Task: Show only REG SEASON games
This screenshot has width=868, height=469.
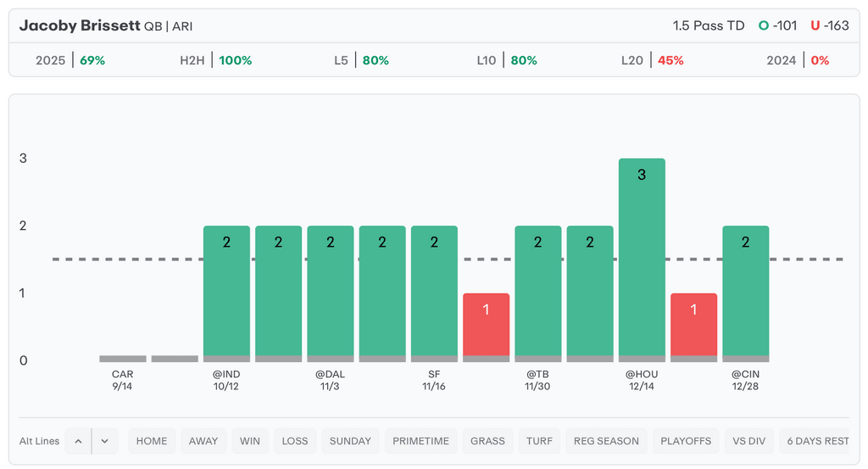Action: [606, 441]
